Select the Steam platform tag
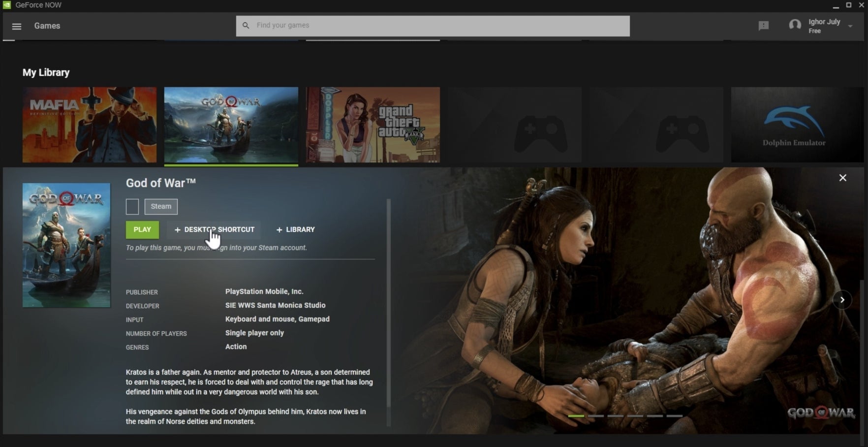868x447 pixels. 160,206
